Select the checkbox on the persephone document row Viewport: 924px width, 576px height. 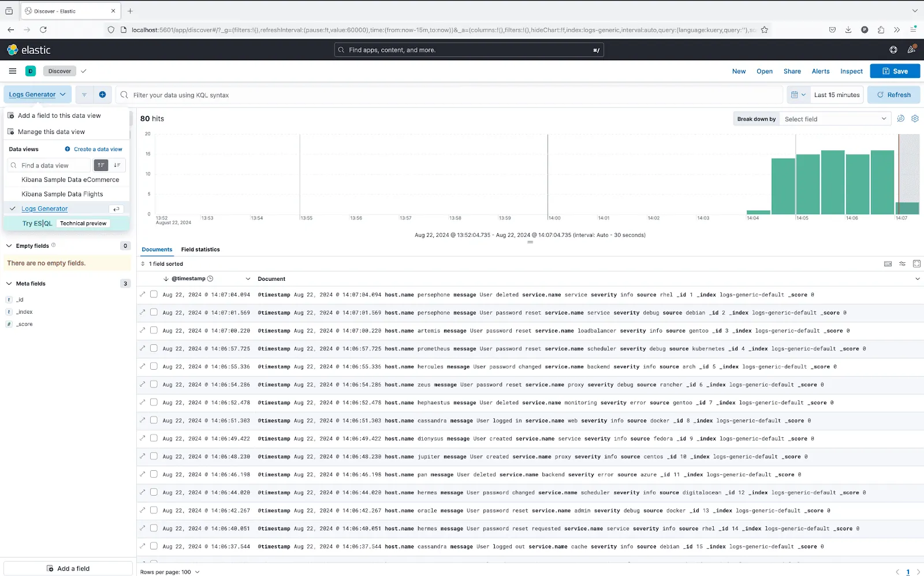click(154, 294)
